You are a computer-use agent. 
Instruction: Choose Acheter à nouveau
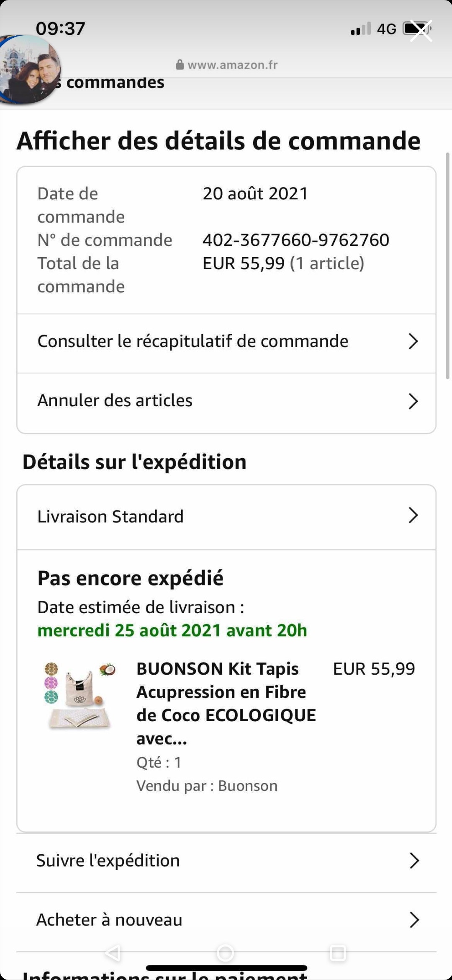pyautogui.click(x=110, y=920)
